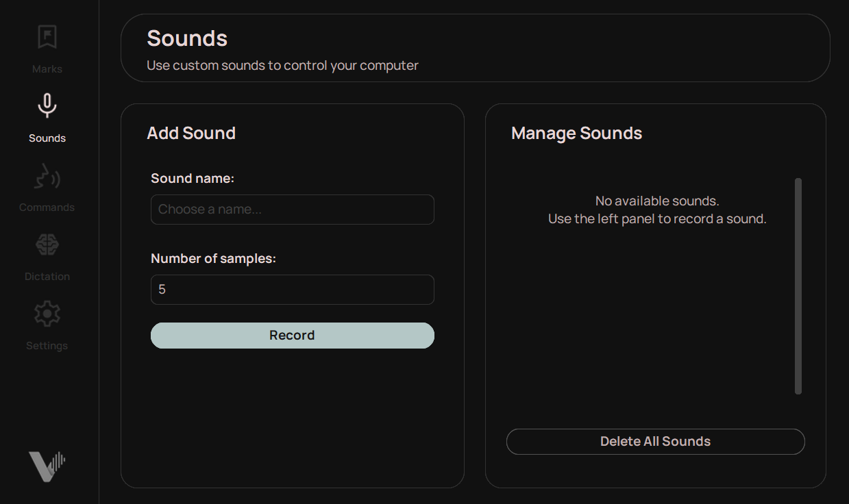Open Settings using the gear icon
This screenshot has height=504, width=849.
click(x=47, y=313)
